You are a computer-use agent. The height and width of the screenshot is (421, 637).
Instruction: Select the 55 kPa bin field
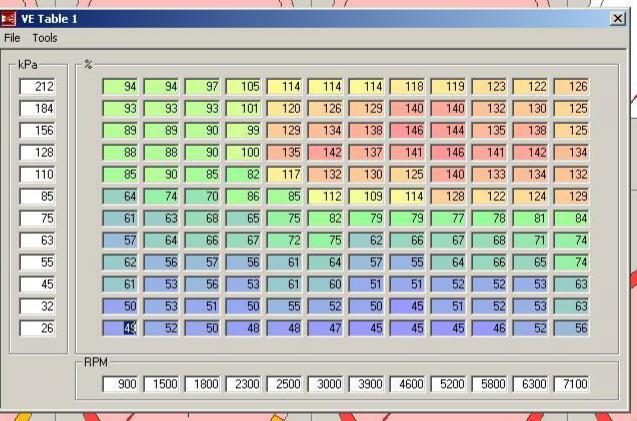point(37,262)
